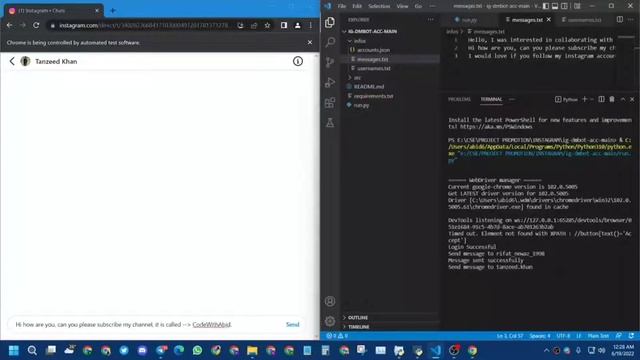The height and width of the screenshot is (360, 640).
Task: Click the Chrome address bar
Action: (x=144, y=25)
